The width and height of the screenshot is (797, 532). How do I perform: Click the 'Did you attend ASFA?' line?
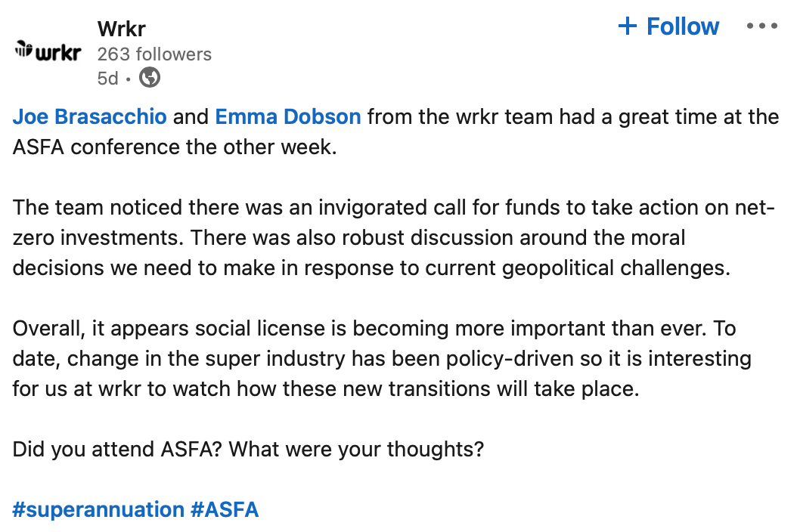248,449
